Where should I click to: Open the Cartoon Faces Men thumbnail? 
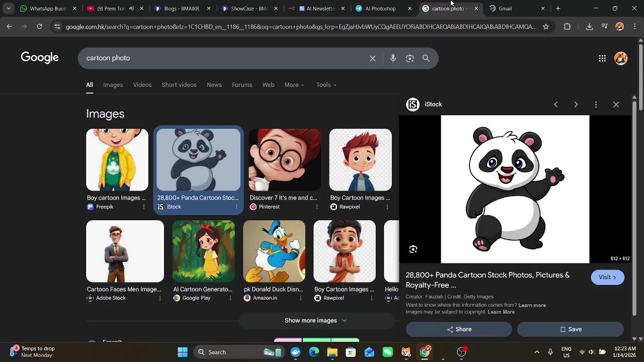point(125,251)
